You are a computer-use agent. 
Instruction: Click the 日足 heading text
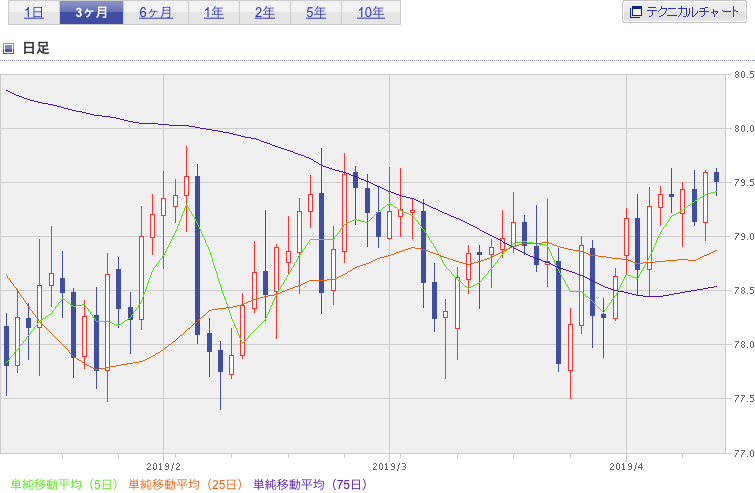coord(36,48)
